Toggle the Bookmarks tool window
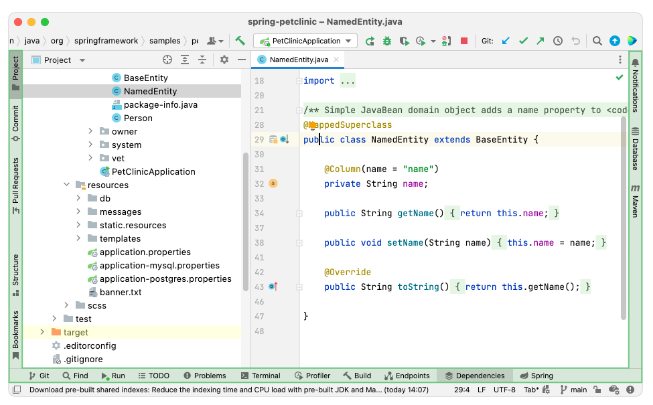The image size is (653, 405). pyautogui.click(x=16, y=335)
